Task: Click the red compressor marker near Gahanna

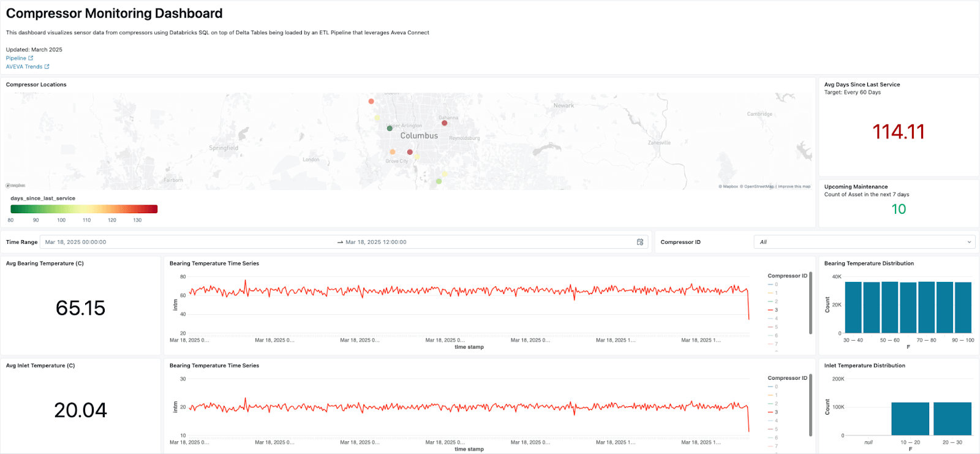Action: tap(445, 123)
